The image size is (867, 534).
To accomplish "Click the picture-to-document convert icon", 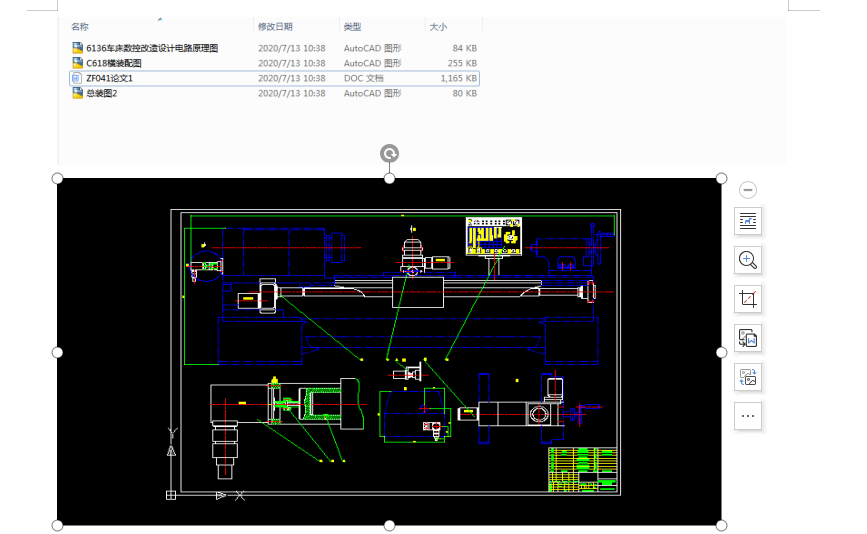I will (x=748, y=338).
